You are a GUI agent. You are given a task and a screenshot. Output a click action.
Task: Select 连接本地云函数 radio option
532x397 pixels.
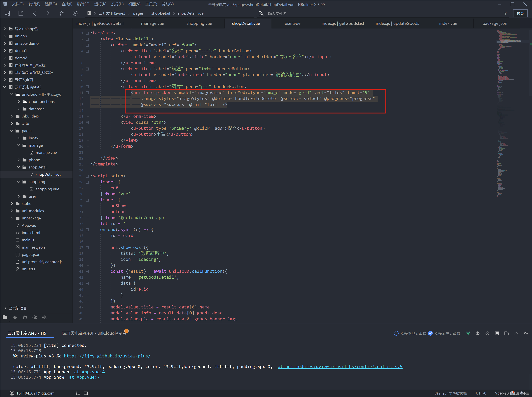(x=396, y=333)
